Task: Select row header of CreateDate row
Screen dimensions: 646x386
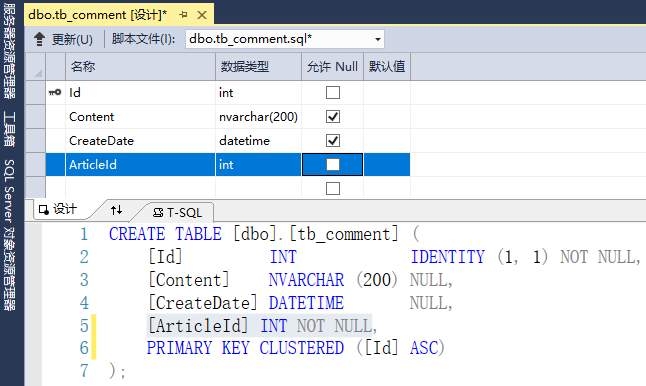Action: [35, 140]
